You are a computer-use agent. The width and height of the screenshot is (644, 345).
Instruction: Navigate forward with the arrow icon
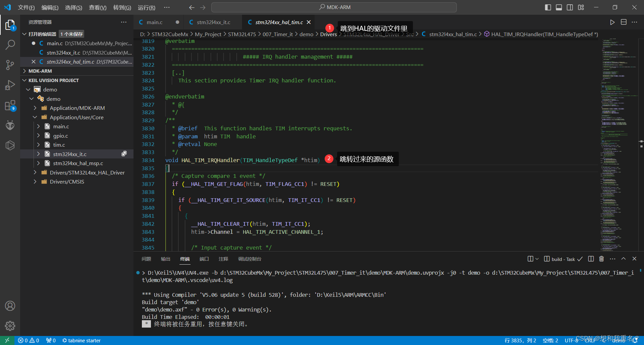click(x=203, y=7)
